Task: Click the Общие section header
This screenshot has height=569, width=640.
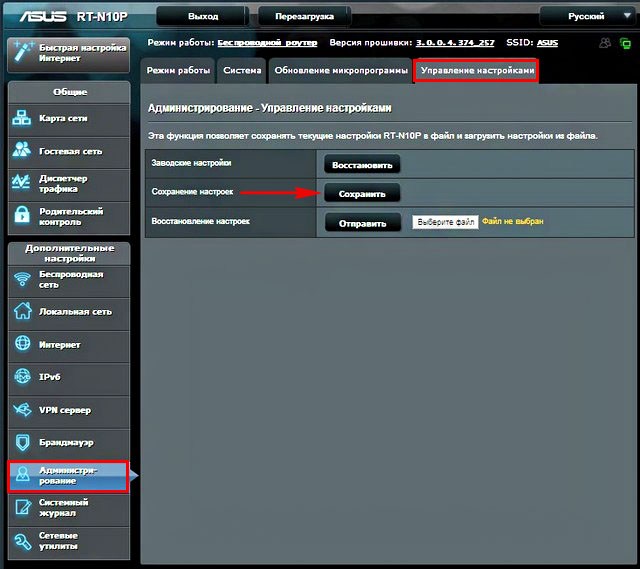Action: [69, 92]
